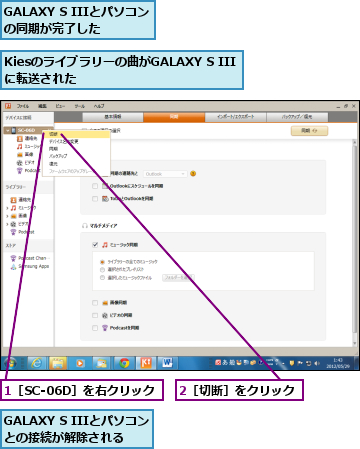The width and height of the screenshot is (360, 449).
Task: Expand the library ビデオ node
Action: pyautogui.click(x=7, y=224)
